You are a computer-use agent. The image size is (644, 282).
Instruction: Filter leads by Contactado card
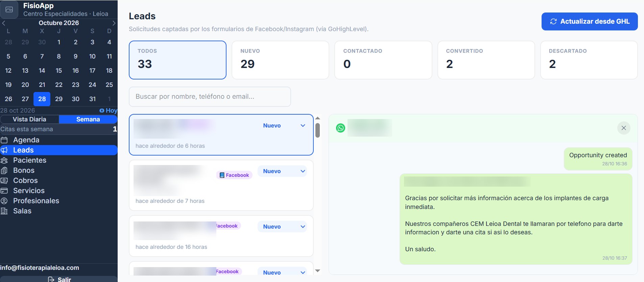[383, 60]
